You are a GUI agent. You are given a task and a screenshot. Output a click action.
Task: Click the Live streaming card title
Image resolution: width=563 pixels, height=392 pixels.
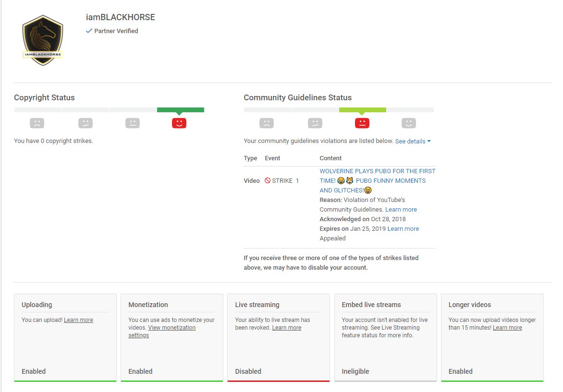(257, 305)
